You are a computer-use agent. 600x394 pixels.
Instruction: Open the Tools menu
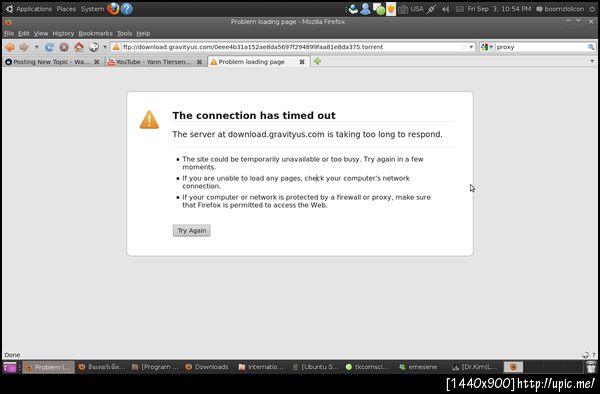(x=124, y=34)
